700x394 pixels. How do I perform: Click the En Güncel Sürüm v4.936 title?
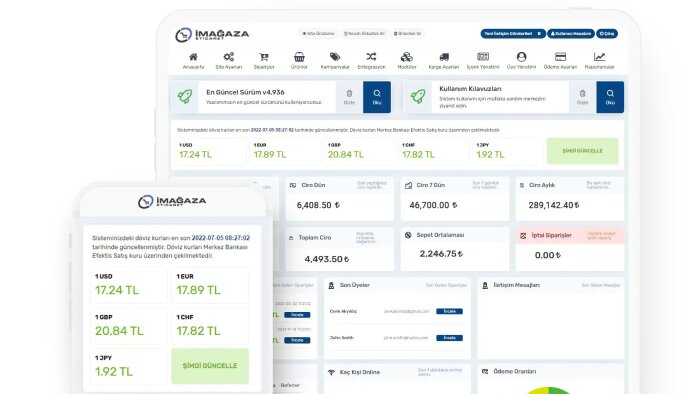[x=245, y=92]
